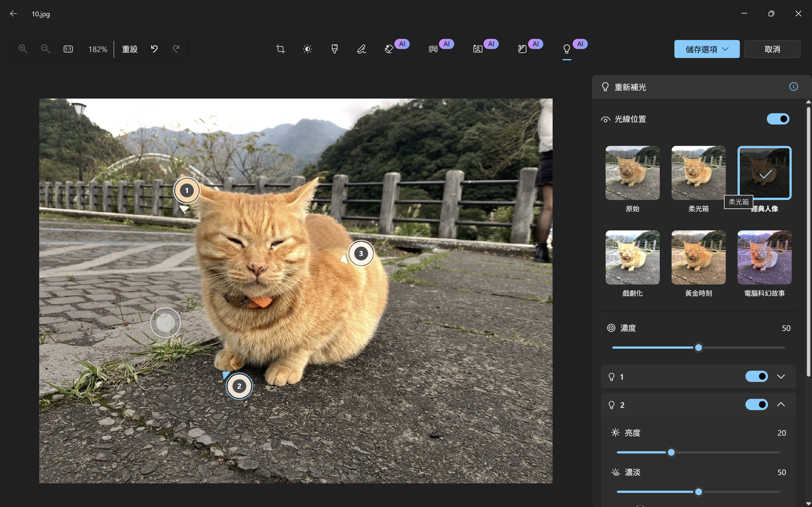Click the 濃度 intensity slider handle
The width and height of the screenshot is (812, 507).
(699, 348)
